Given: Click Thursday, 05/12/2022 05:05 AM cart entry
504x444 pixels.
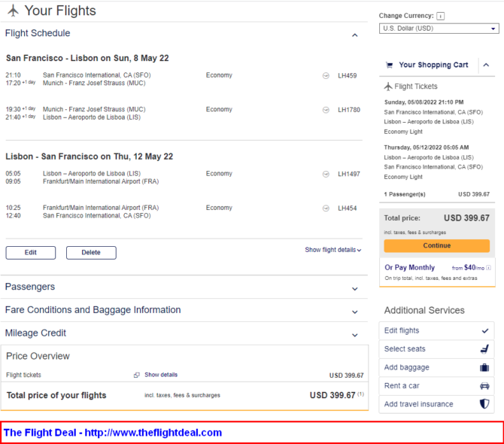Looking at the screenshot, I should 427,147.
